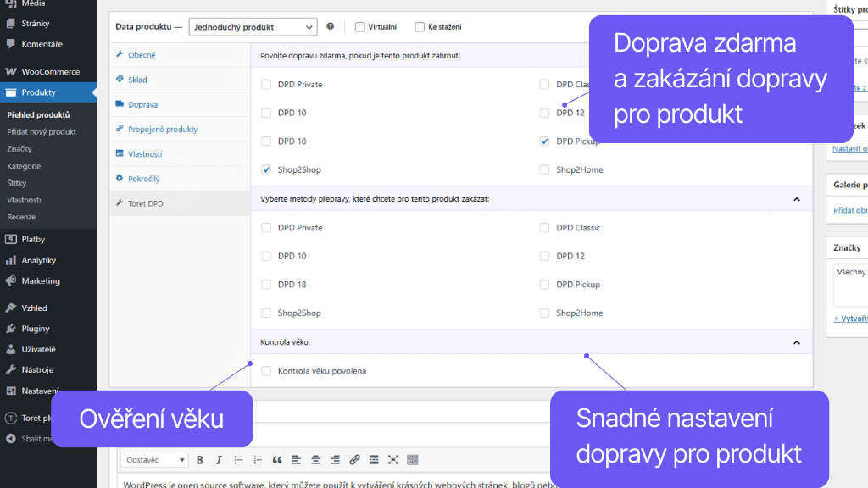Image resolution: width=868 pixels, height=488 pixels.
Task: Insert a numbered list
Action: click(258, 460)
